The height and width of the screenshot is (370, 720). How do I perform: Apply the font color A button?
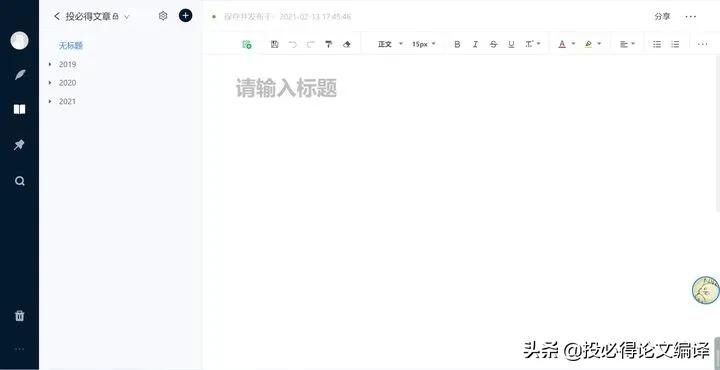pos(562,44)
